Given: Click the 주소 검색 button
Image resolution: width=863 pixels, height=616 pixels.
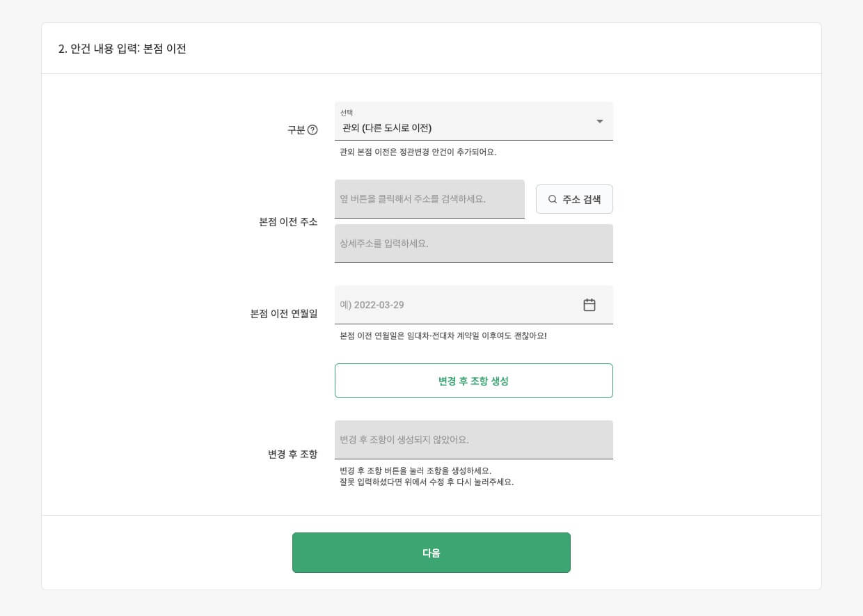Looking at the screenshot, I should 574,199.
